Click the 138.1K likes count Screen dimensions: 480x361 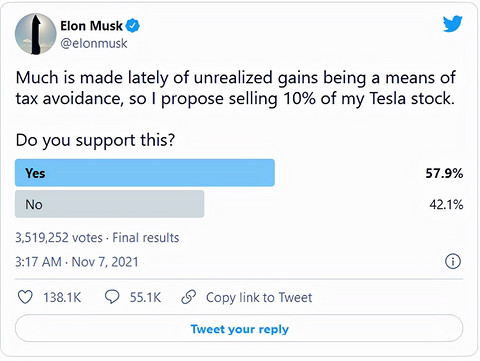click(62, 297)
